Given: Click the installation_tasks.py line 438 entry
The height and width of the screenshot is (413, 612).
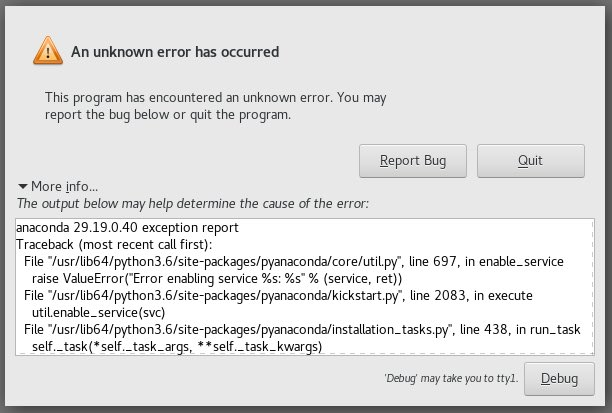Looking at the screenshot, I should (302, 330).
